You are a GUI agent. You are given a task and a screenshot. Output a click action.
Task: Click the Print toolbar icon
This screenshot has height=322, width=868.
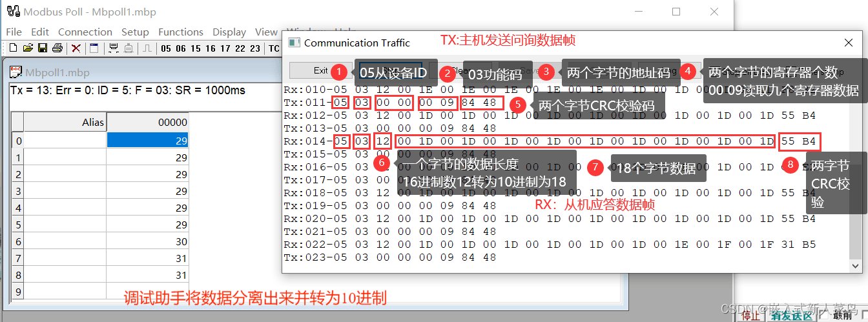click(x=57, y=48)
